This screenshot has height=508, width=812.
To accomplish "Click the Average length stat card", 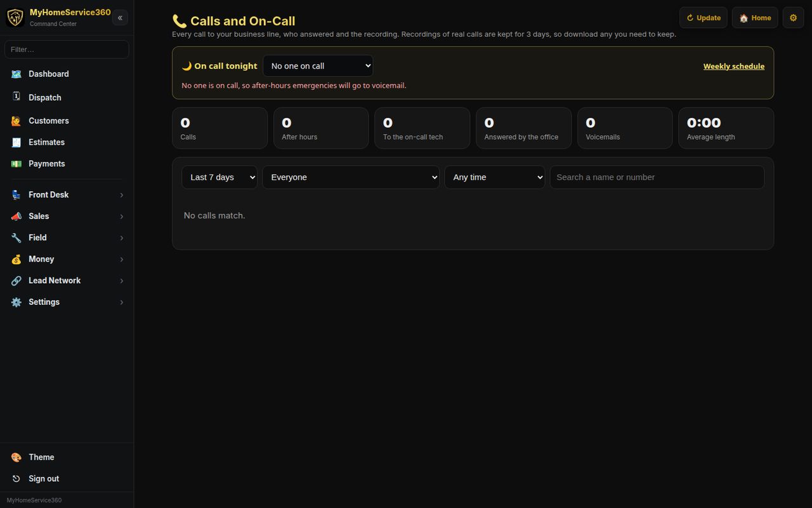I will pyautogui.click(x=726, y=128).
